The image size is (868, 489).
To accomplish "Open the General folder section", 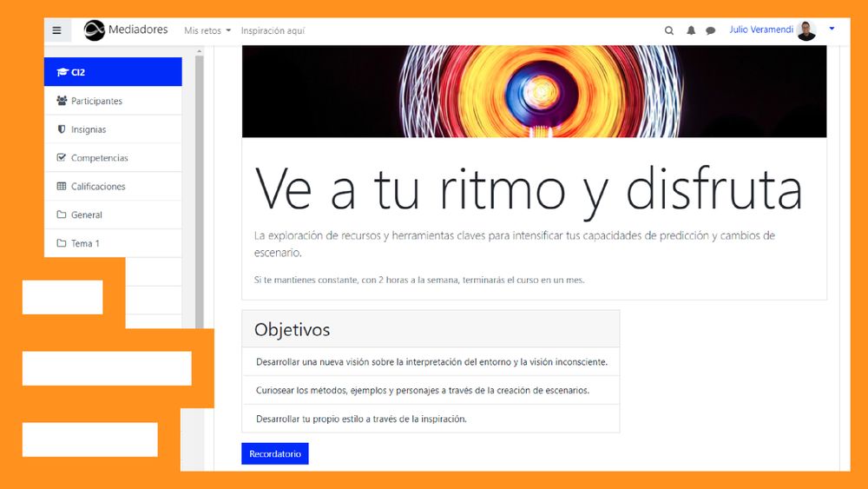I will [x=86, y=215].
